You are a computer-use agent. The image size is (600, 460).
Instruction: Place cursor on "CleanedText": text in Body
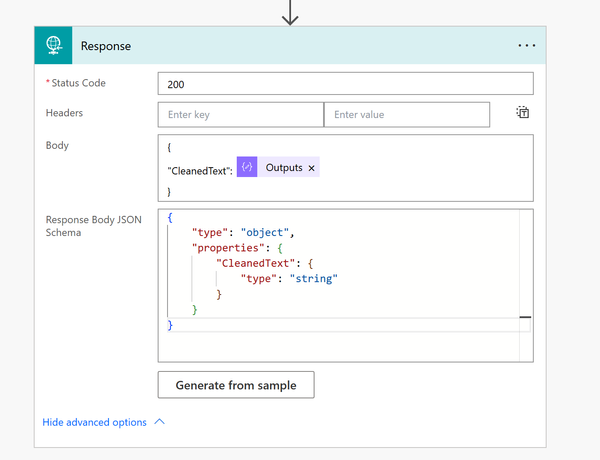pos(200,170)
